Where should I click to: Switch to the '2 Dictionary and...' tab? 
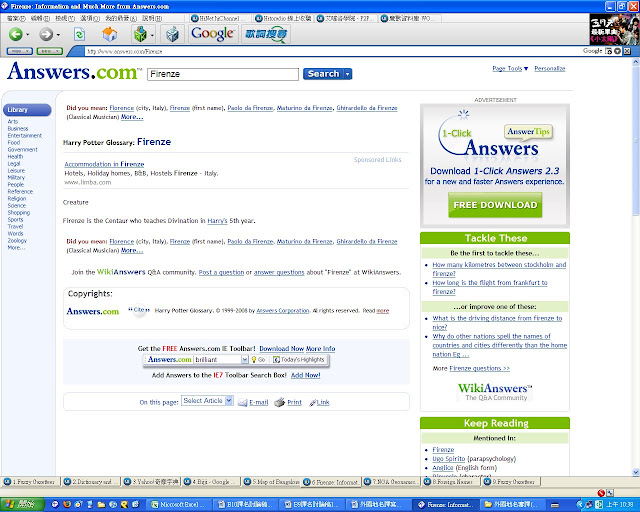pyautogui.click(x=91, y=482)
